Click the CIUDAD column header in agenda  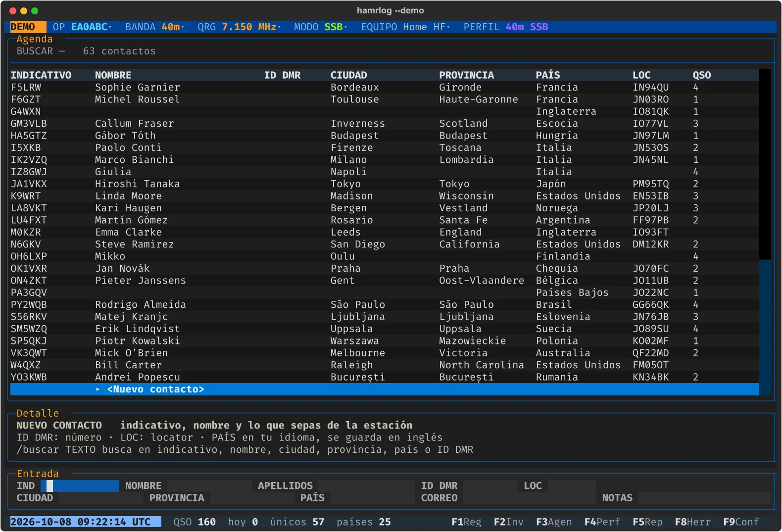349,75
